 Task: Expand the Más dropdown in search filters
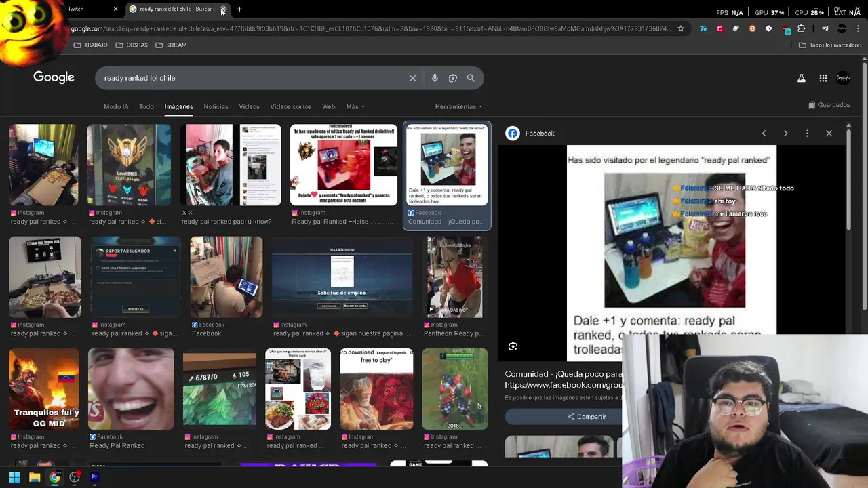pos(355,106)
